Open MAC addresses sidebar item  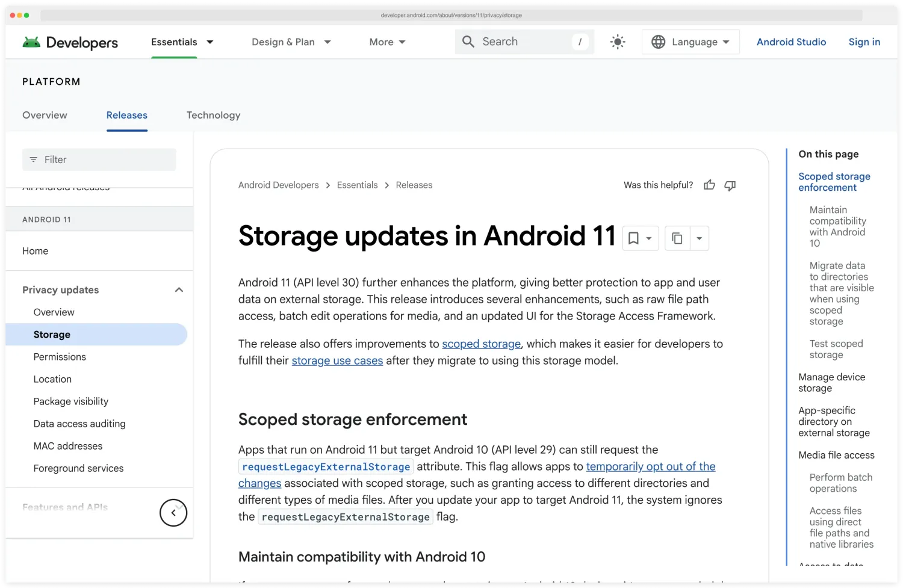coord(68,446)
